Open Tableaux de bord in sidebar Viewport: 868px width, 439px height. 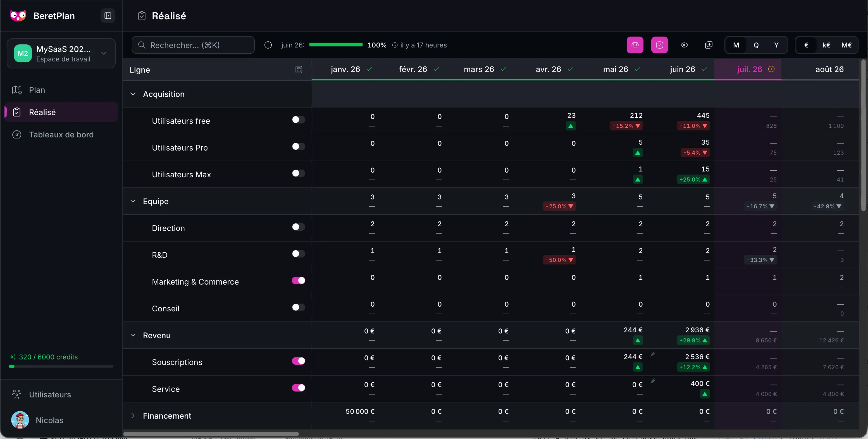61,135
